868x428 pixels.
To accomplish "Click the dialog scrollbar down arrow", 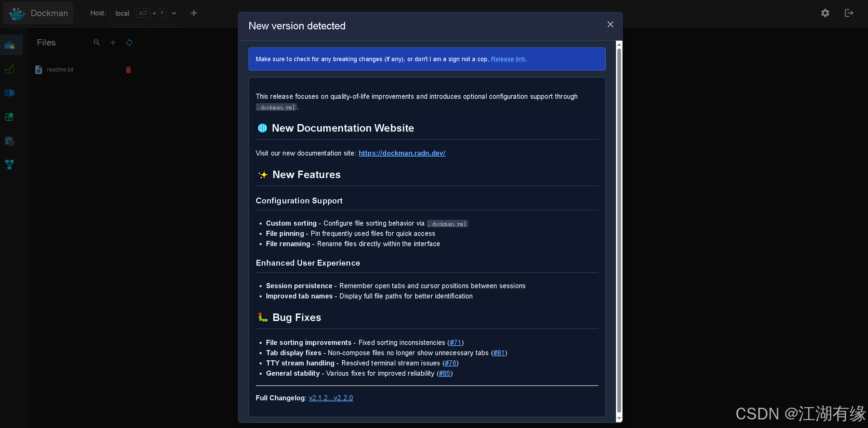I will (x=619, y=419).
